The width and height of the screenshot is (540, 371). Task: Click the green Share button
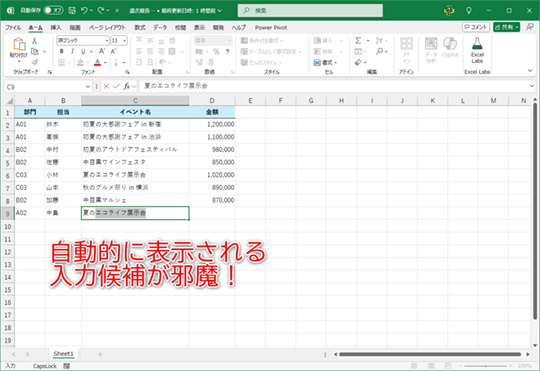(x=506, y=27)
